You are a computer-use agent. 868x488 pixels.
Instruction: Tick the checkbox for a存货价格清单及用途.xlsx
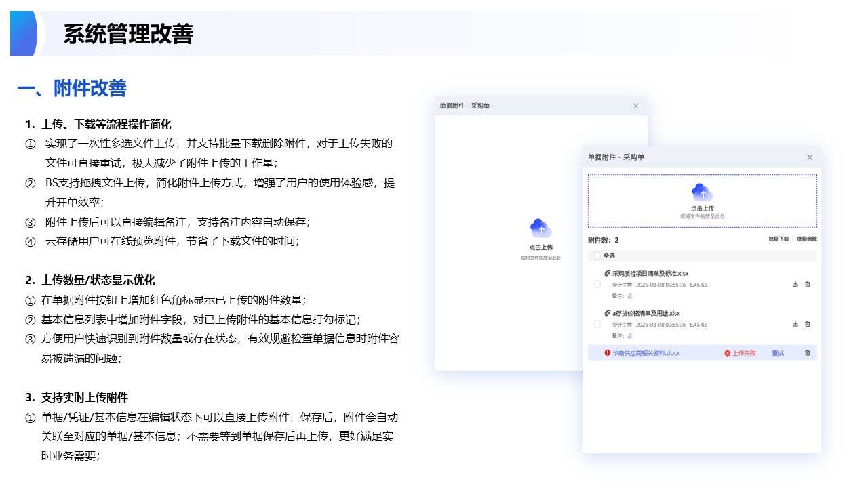pos(597,324)
